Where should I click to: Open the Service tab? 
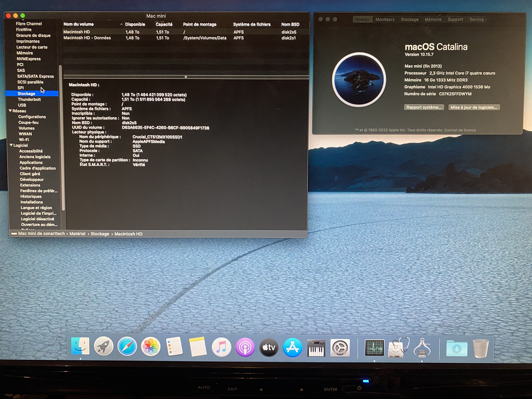tap(477, 19)
